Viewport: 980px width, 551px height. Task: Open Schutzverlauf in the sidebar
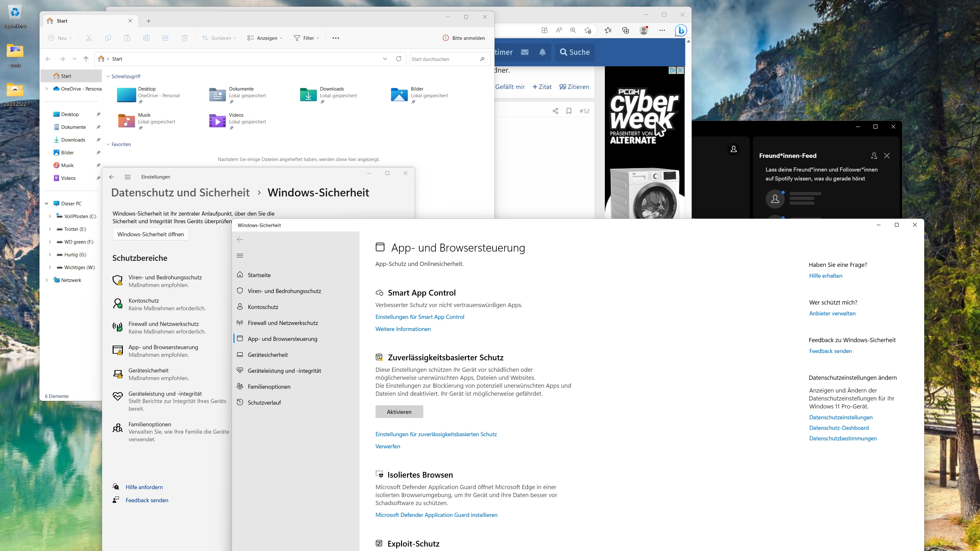pos(264,402)
